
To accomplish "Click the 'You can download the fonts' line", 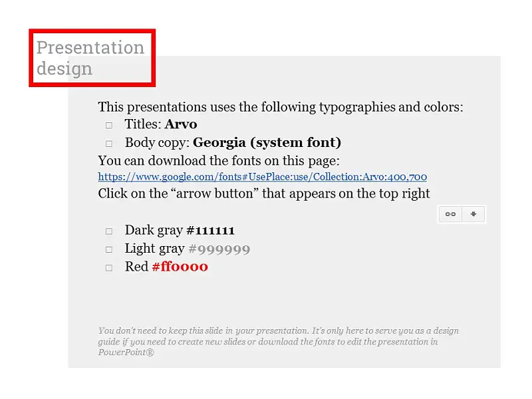I will tap(219, 160).
